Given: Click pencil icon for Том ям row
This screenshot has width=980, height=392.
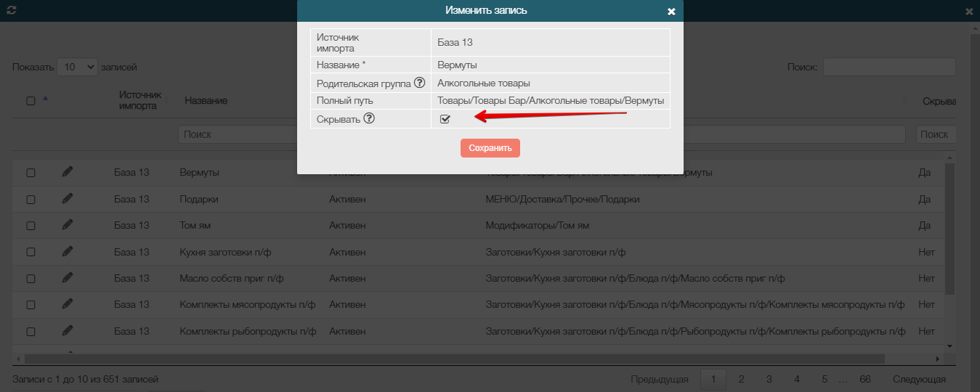Looking at the screenshot, I should pyautogui.click(x=68, y=225).
